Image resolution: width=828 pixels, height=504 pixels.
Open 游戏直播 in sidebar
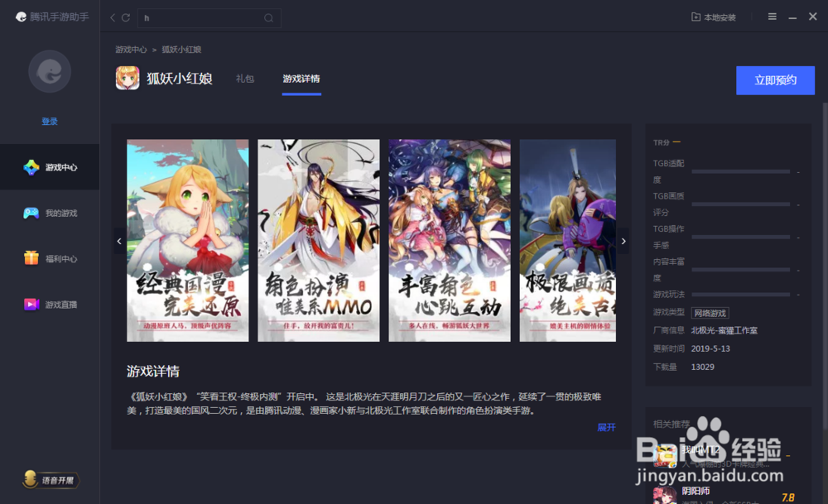[50, 305]
